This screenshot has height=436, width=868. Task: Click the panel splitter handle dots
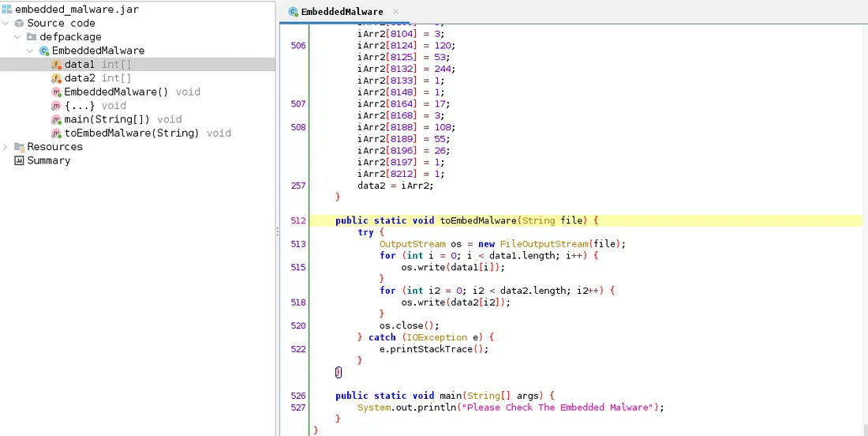[x=277, y=231]
